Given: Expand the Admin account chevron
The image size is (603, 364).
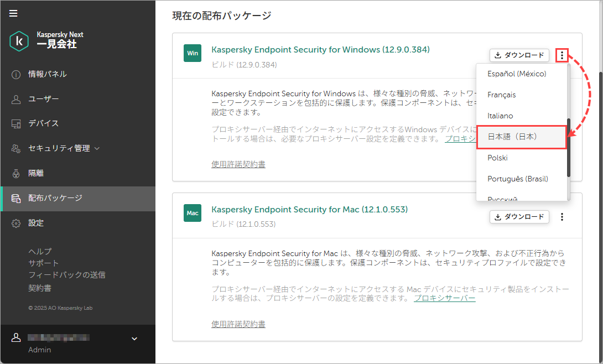Looking at the screenshot, I should [x=134, y=339].
